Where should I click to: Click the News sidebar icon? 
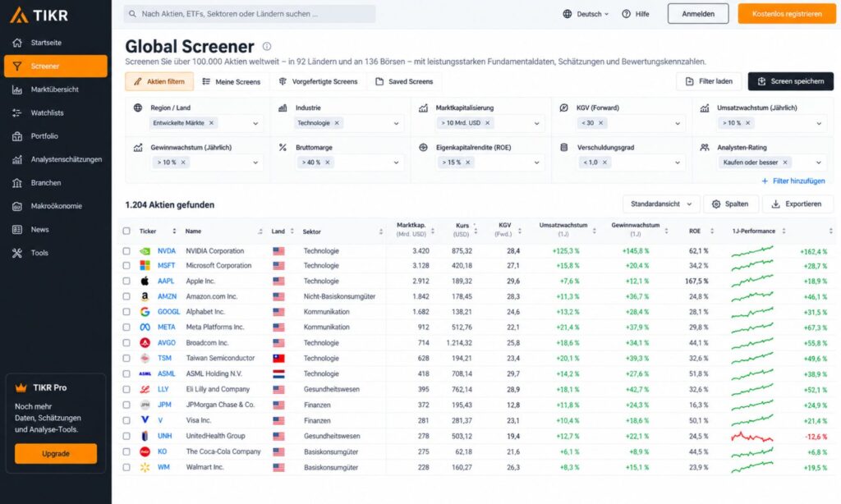17,230
